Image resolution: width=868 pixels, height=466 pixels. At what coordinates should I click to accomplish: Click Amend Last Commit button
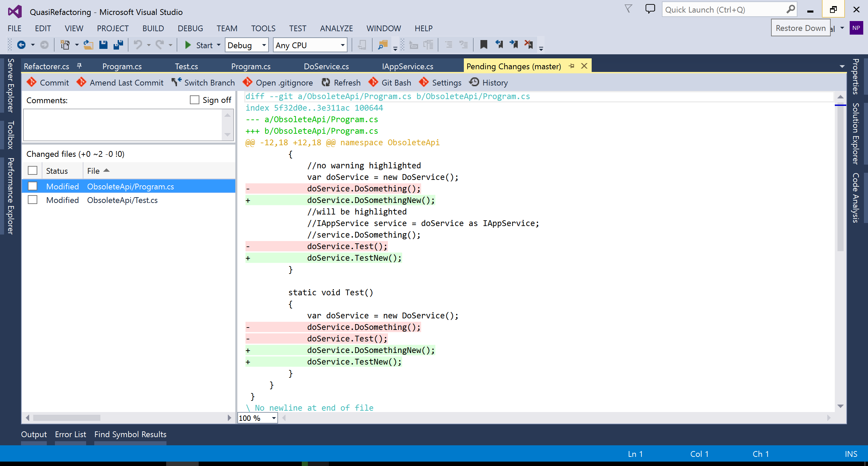[x=120, y=82]
